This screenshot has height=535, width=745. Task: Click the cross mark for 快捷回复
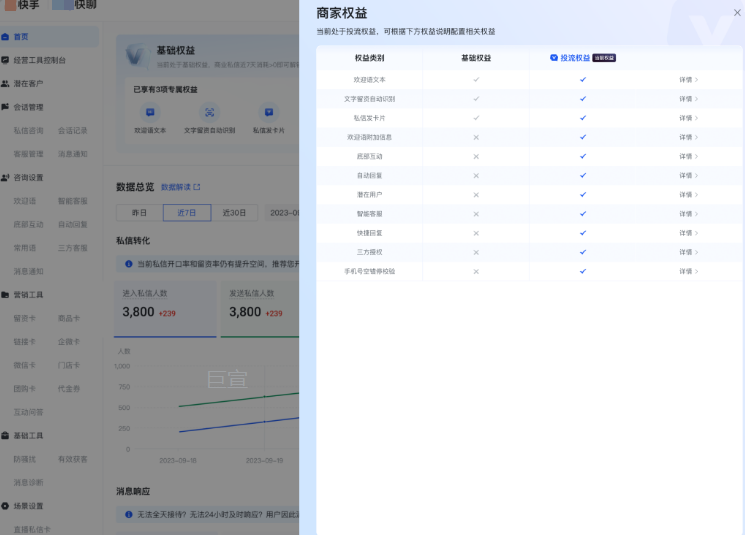coord(476,233)
